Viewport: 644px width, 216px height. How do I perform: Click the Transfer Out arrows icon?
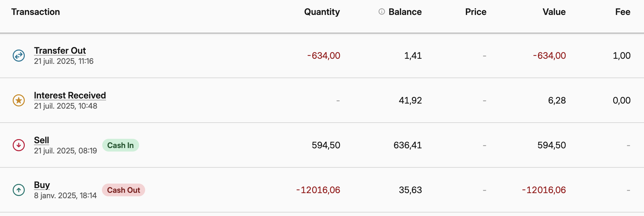[x=19, y=56]
